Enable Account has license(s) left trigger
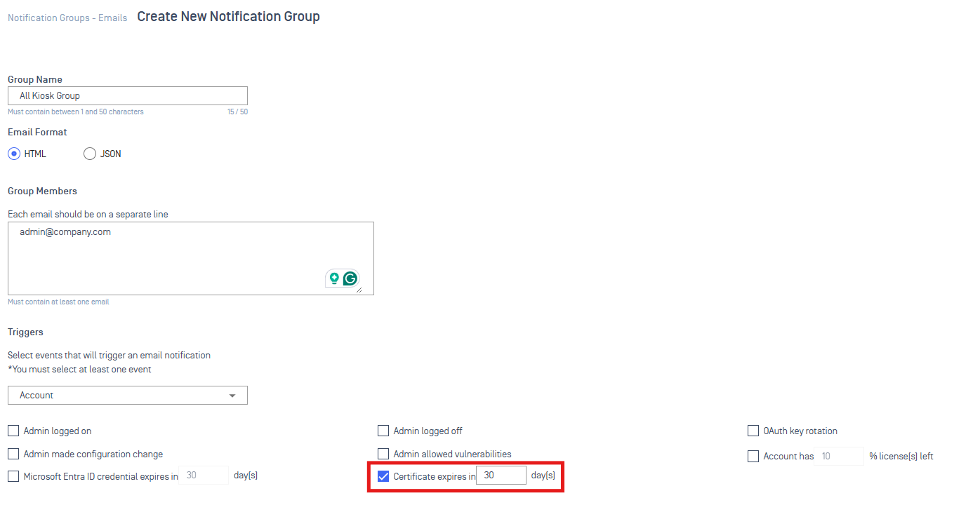 (753, 456)
